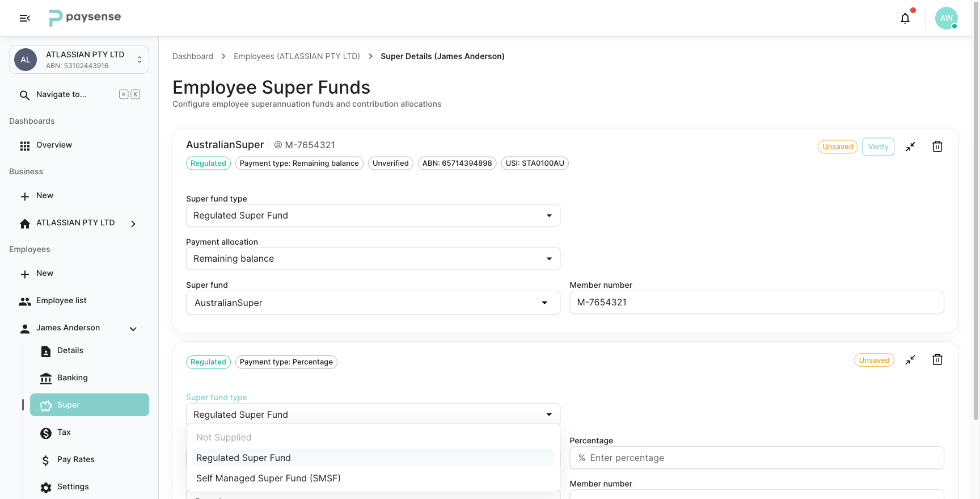Open Navigate to quick search
Screen dimensions: 980x499
click(79, 95)
